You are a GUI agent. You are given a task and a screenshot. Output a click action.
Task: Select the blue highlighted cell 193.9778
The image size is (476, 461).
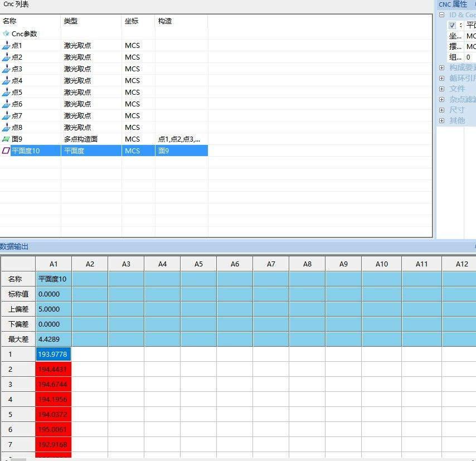coord(54,354)
